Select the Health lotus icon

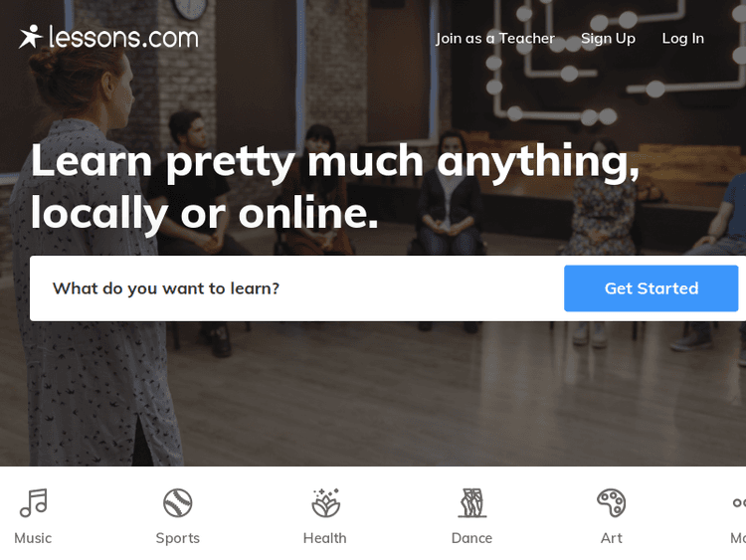[325, 503]
